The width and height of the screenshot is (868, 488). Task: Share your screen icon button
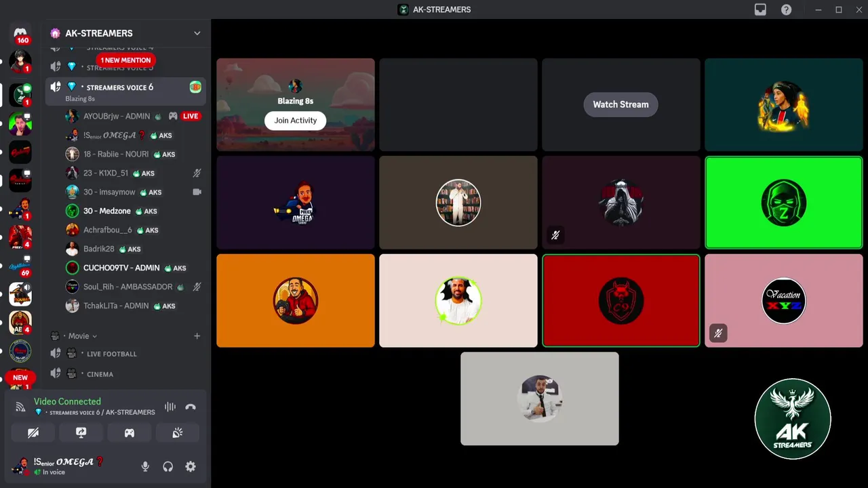tap(81, 432)
